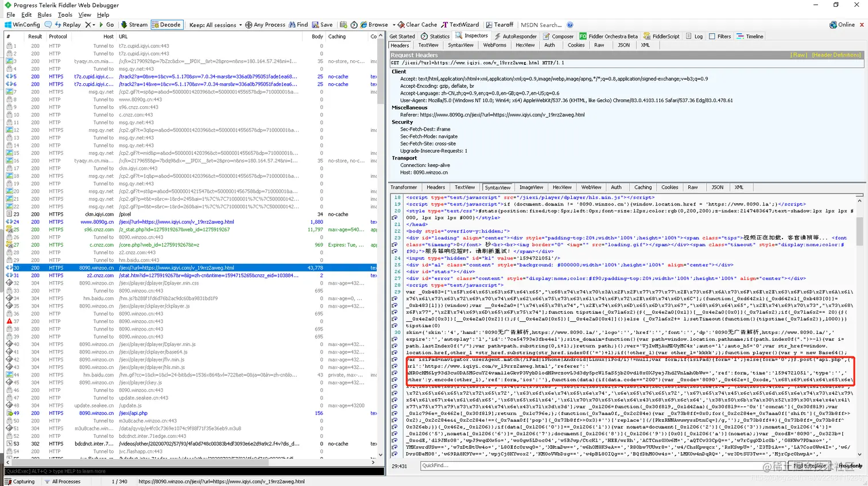Open the Timeline tab
Screen dimensions: 868x486
point(750,36)
